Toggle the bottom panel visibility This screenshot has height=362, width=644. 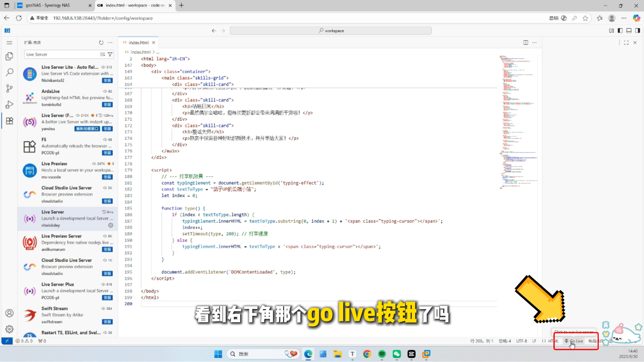(629, 31)
